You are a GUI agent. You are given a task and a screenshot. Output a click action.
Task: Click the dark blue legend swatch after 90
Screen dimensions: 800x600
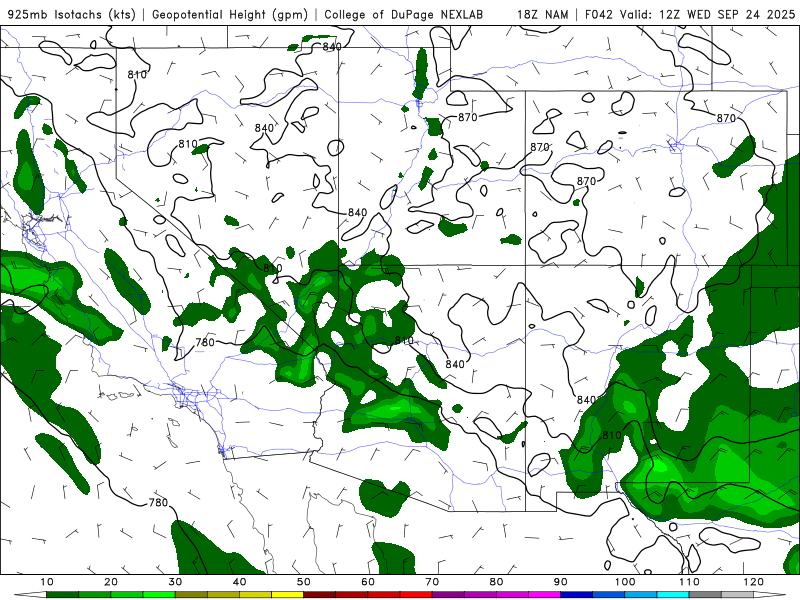tap(577, 595)
